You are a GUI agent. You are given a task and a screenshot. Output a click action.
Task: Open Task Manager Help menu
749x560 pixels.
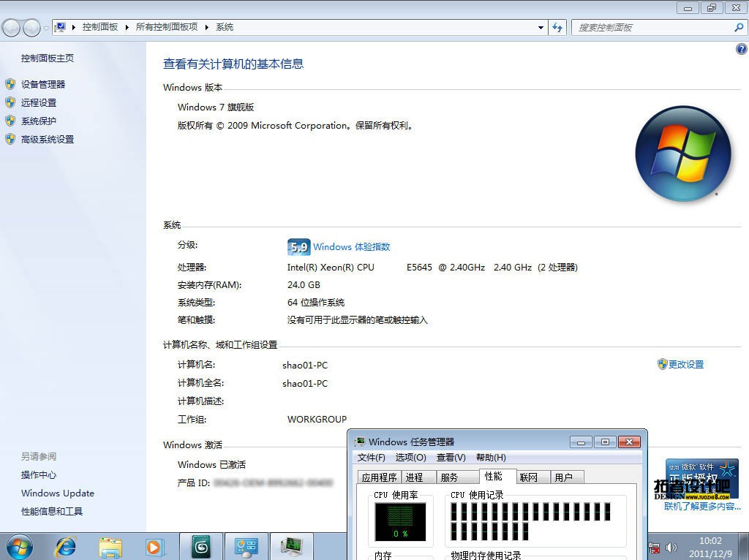tap(491, 458)
